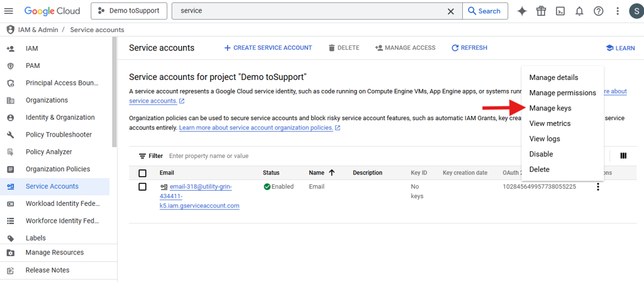Click the Filter property name input field
Image resolution: width=644 pixels, height=282 pixels.
click(x=252, y=156)
